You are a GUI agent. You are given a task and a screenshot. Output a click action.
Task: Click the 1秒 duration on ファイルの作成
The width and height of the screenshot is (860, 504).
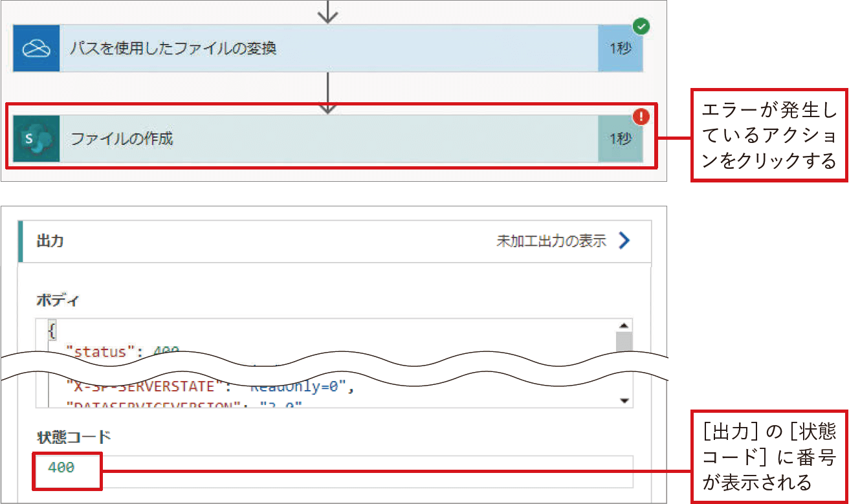(621, 138)
